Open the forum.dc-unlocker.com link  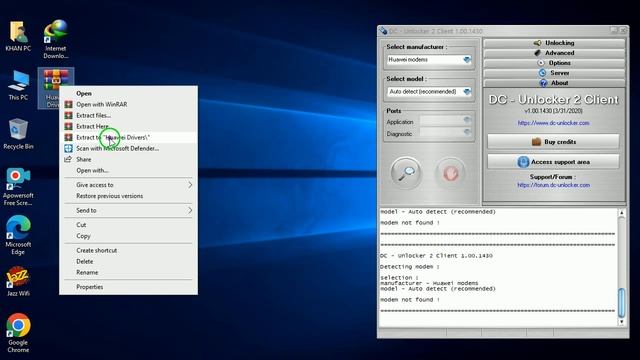[553, 185]
